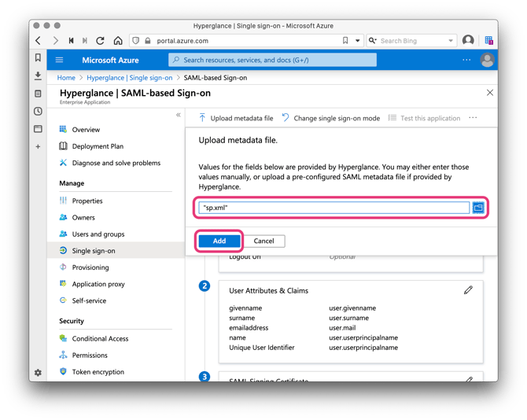Expand the search engine dropdown arrow
Screen dimensions: 527x420
(x=451, y=41)
